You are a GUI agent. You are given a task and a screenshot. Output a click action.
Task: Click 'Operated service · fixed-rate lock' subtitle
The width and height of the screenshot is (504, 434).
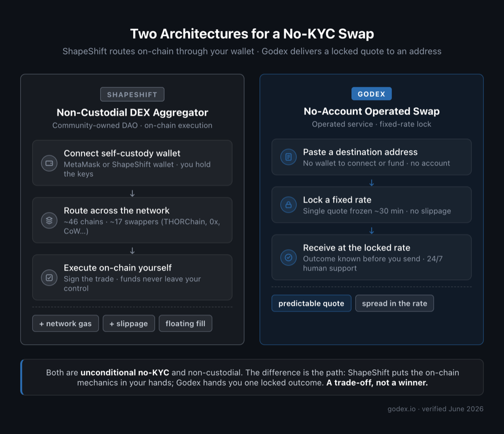(x=371, y=124)
